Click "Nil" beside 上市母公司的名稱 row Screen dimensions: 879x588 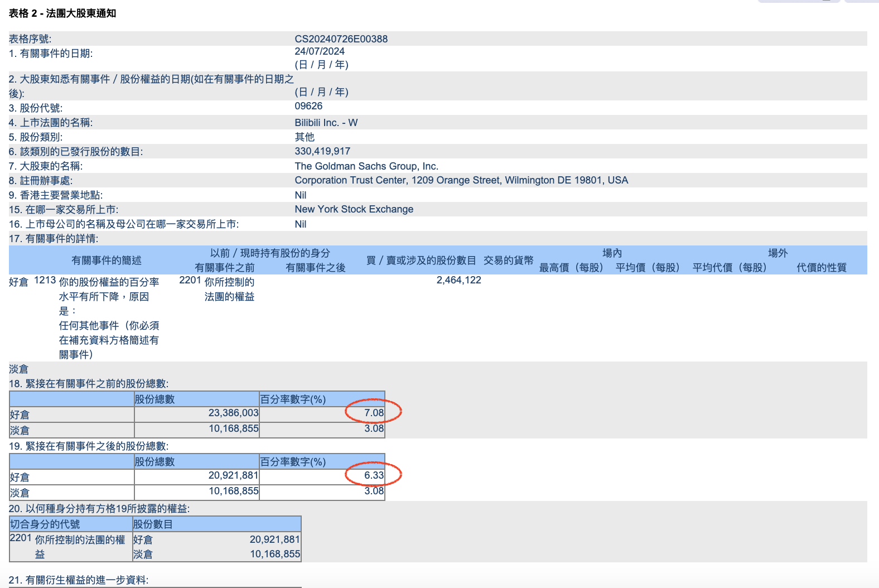point(301,224)
